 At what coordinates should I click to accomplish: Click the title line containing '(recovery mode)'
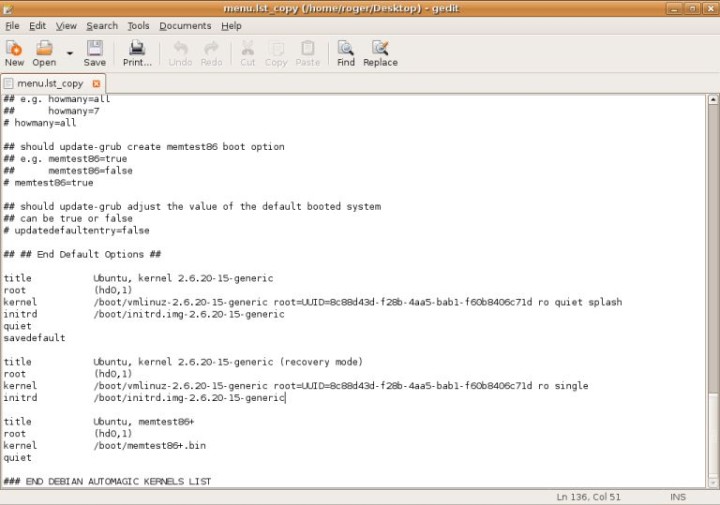(183, 361)
